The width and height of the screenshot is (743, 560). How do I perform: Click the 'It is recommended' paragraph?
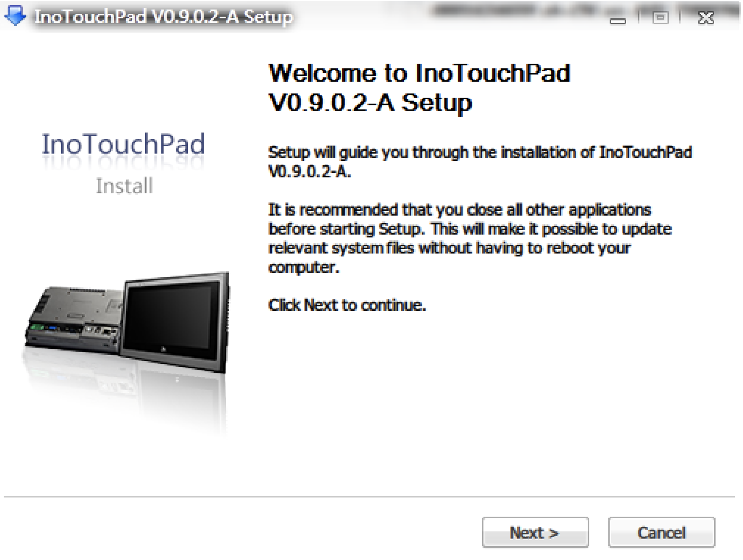470,238
